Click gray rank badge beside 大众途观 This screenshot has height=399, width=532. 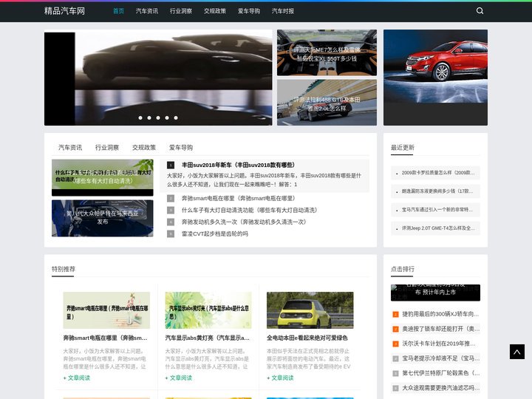[x=395, y=388]
